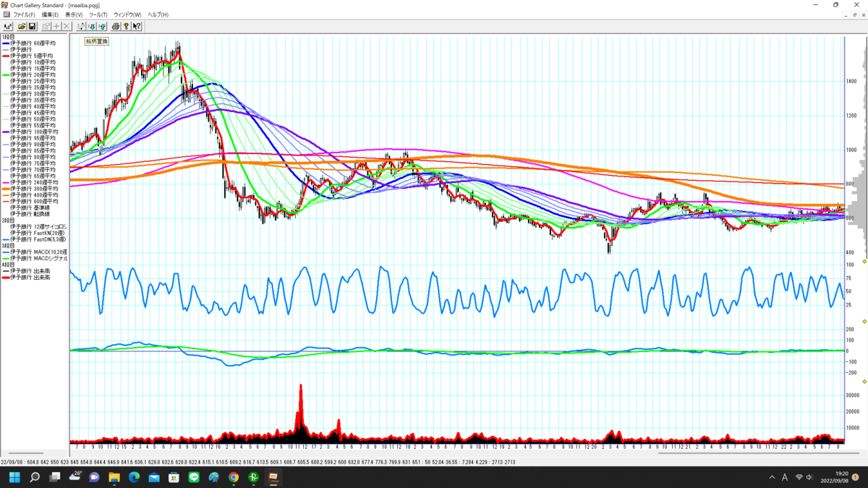
Task: Open the ヘルプ(H) menu
Action: tap(158, 14)
